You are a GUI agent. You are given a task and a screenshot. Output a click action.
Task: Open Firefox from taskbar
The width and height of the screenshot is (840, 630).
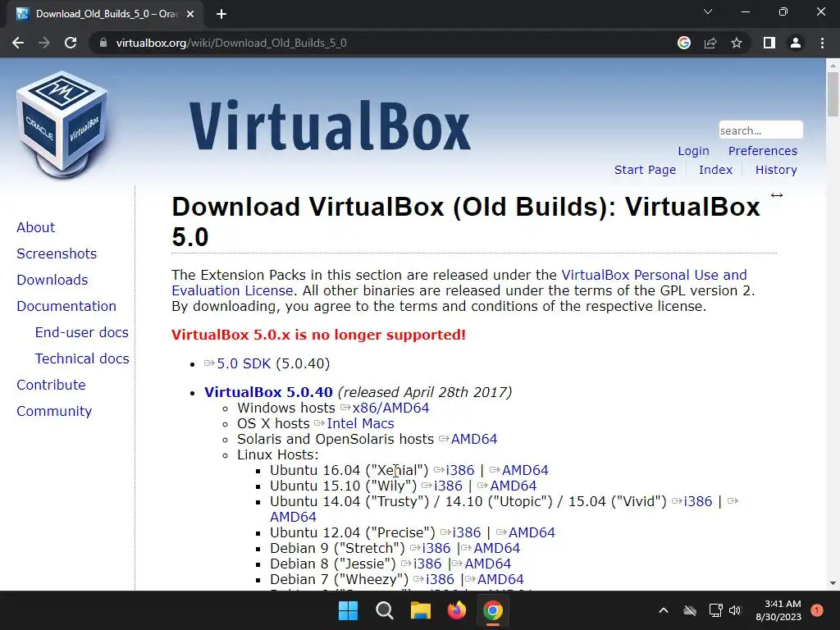click(456, 610)
